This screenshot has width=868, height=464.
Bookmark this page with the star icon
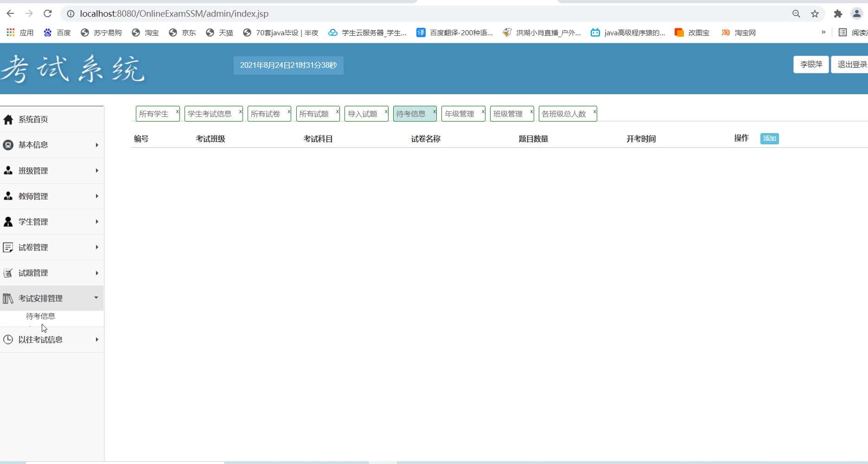(x=815, y=14)
